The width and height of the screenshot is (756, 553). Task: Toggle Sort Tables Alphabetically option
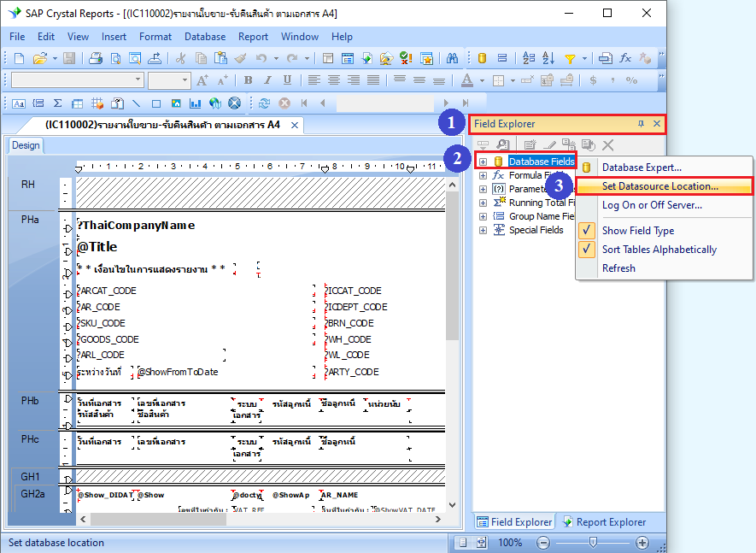(x=659, y=250)
